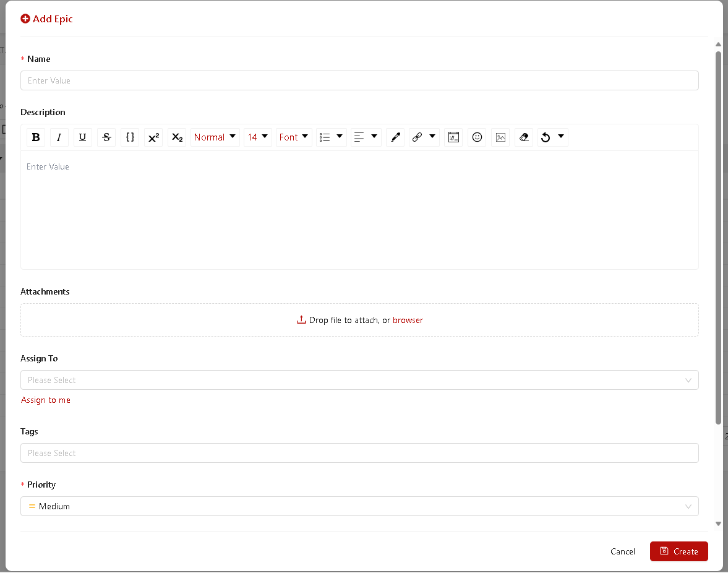Insert code block with braces icon

tap(130, 137)
